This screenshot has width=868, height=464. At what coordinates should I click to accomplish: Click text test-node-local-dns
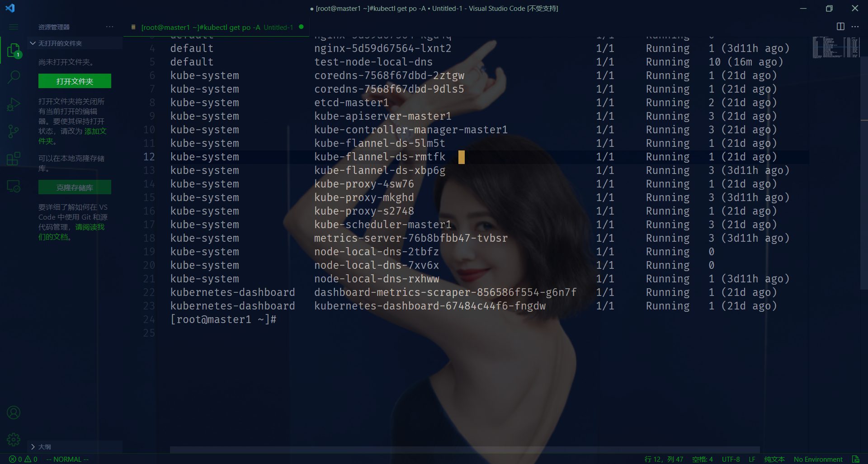pyautogui.click(x=373, y=62)
